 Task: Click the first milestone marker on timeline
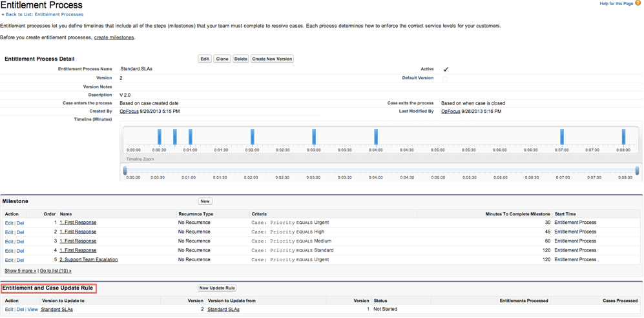coord(160,137)
